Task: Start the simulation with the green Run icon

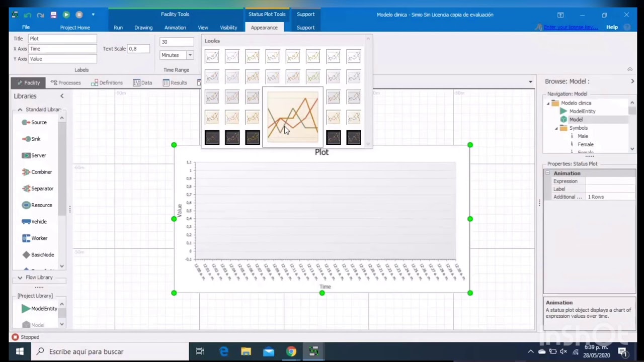Action: 66,15
